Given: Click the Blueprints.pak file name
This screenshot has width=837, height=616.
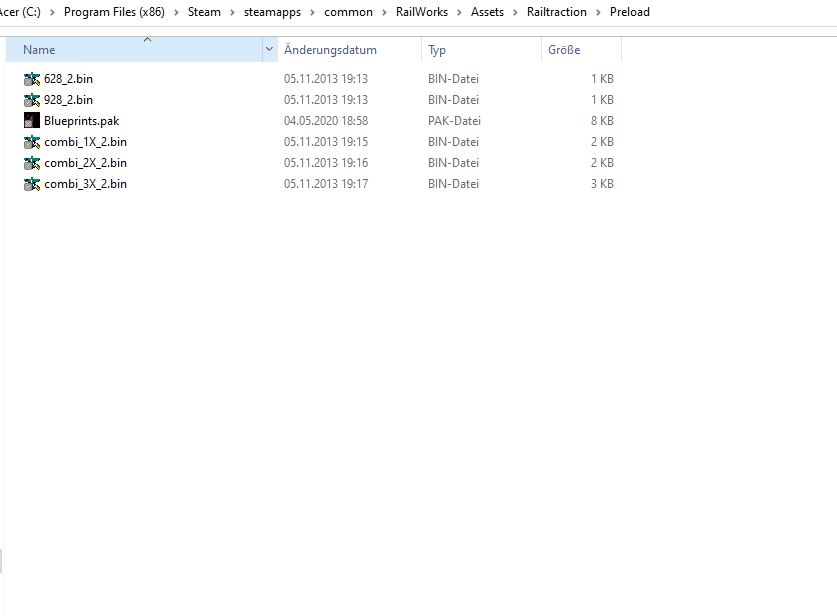Looking at the screenshot, I should coord(82,121).
